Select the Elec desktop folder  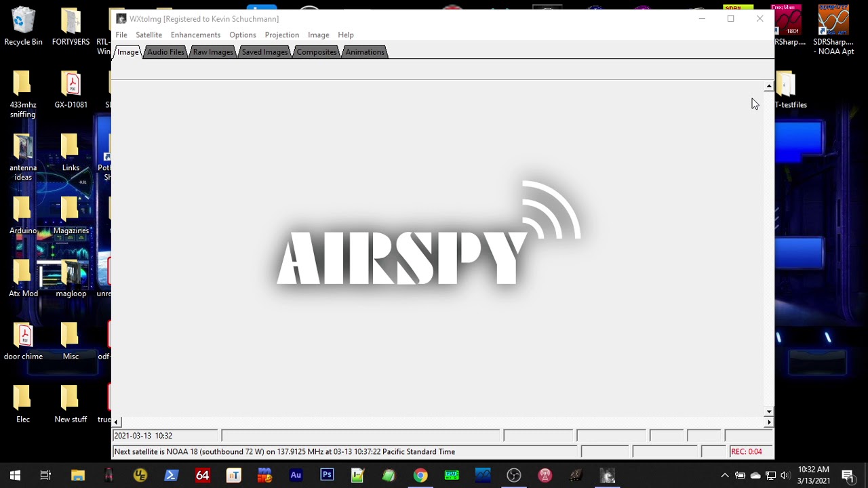23,405
